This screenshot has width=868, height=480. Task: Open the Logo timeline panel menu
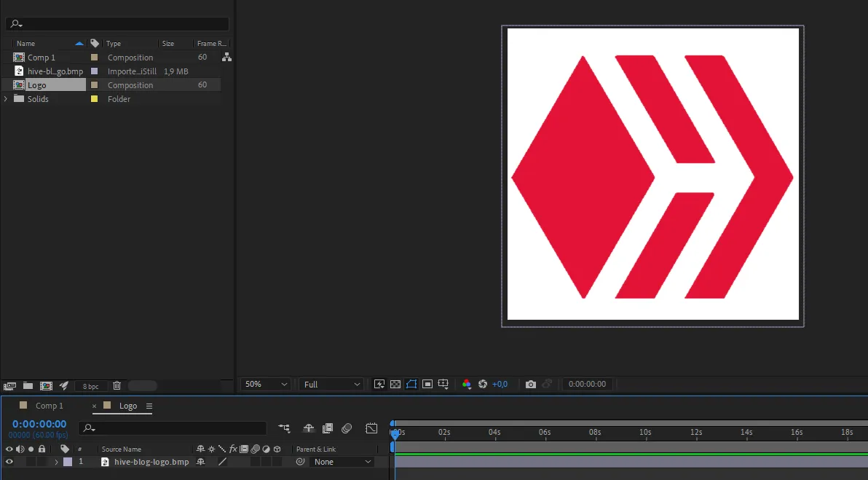pos(149,406)
